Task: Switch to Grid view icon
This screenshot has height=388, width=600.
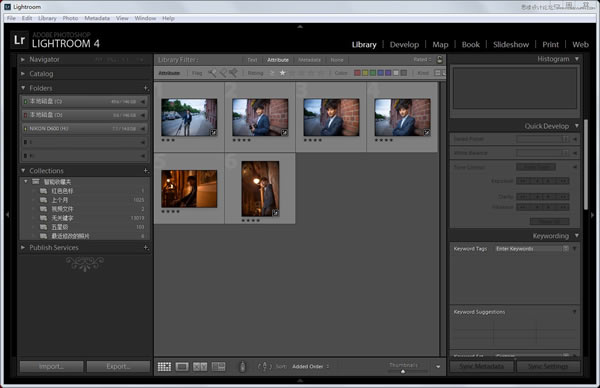Action: [x=164, y=367]
